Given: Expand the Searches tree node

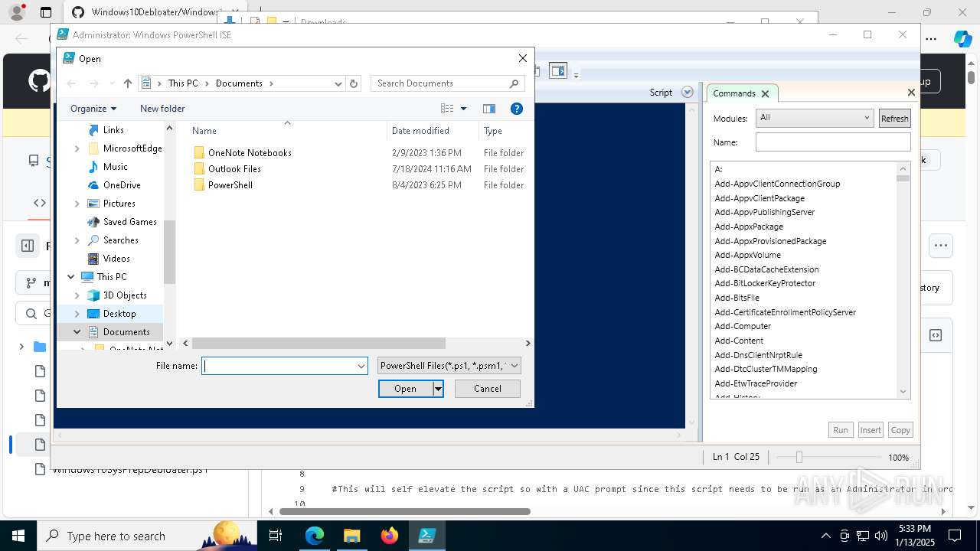Looking at the screenshot, I should tap(77, 240).
